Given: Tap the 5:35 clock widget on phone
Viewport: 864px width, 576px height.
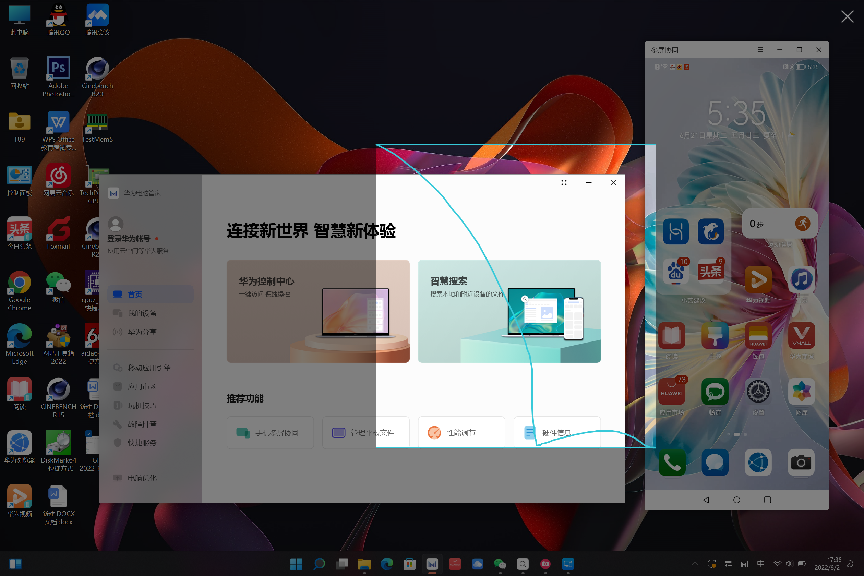Looking at the screenshot, I should point(737,114).
